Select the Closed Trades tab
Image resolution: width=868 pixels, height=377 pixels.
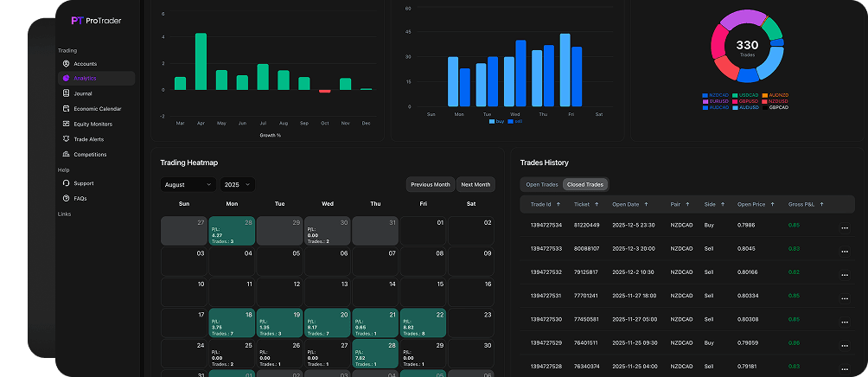[585, 184]
